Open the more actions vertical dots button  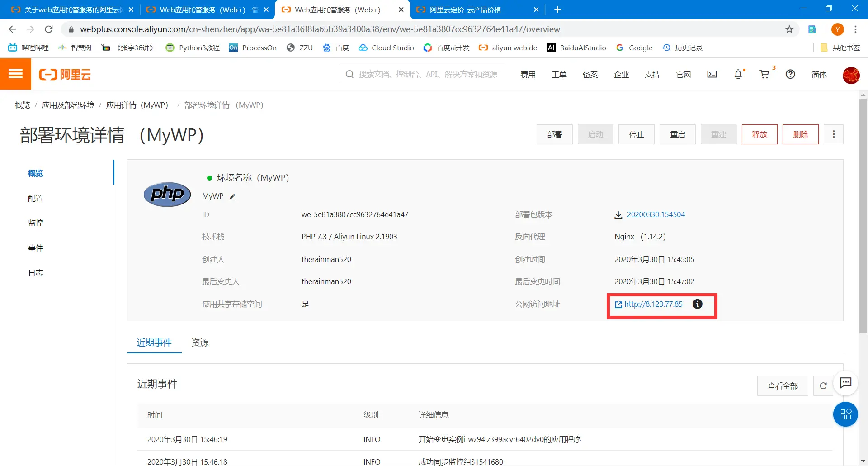pos(834,134)
